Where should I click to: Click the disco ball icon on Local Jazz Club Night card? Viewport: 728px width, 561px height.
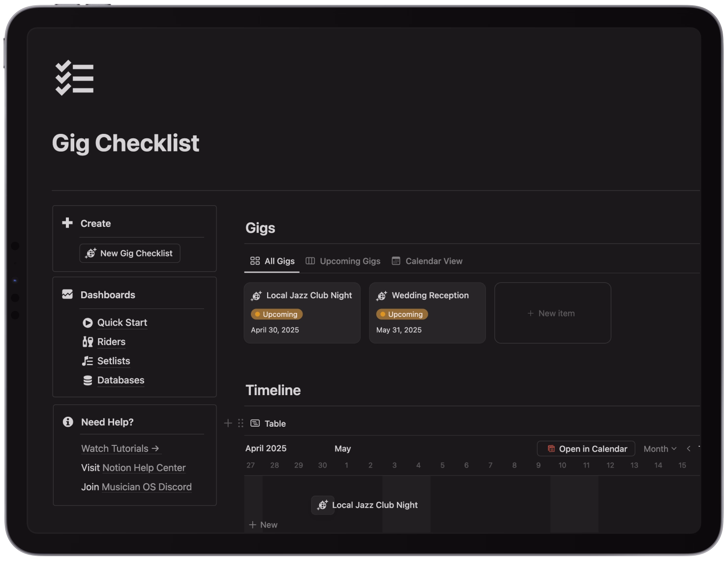click(256, 296)
